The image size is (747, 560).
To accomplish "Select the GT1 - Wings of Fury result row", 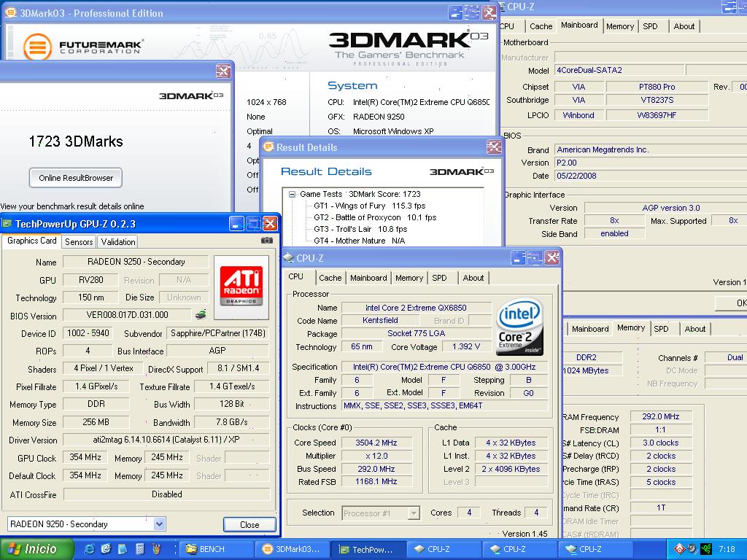I will point(369,206).
